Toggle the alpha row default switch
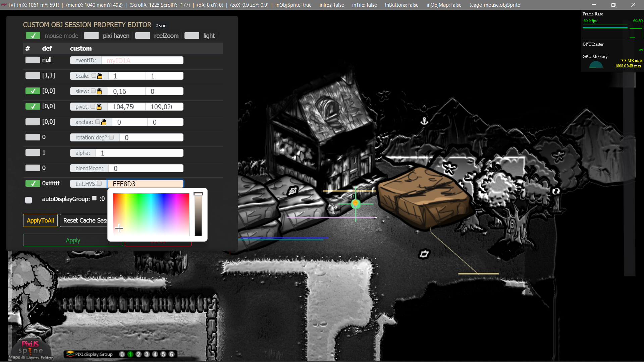 click(33, 153)
